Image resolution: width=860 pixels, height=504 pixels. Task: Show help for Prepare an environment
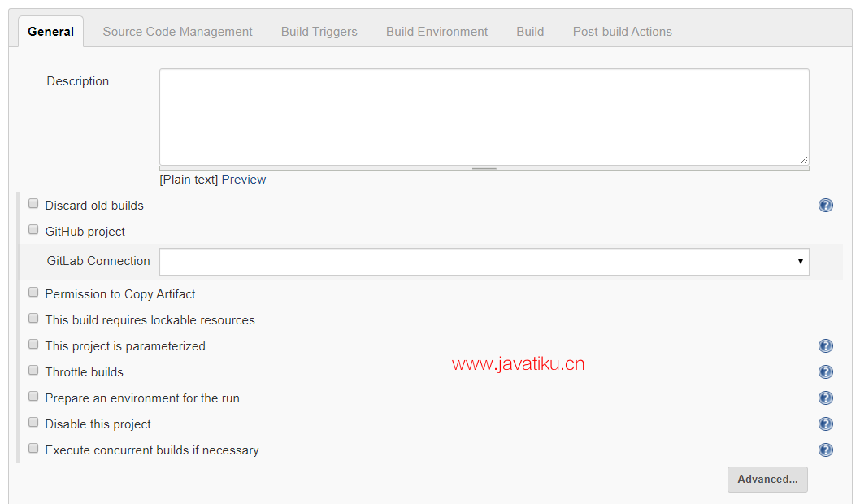click(825, 398)
